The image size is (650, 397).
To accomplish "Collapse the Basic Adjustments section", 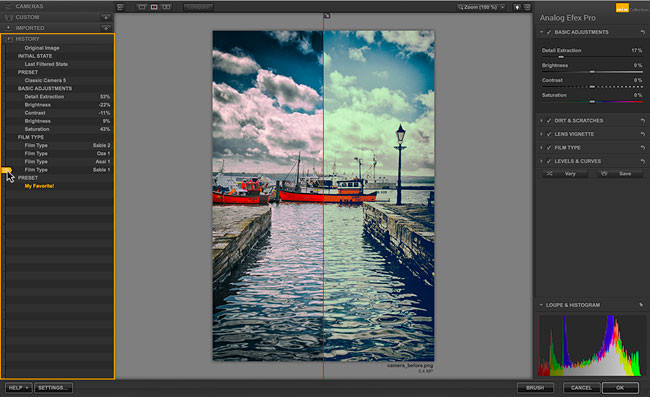I will point(541,32).
